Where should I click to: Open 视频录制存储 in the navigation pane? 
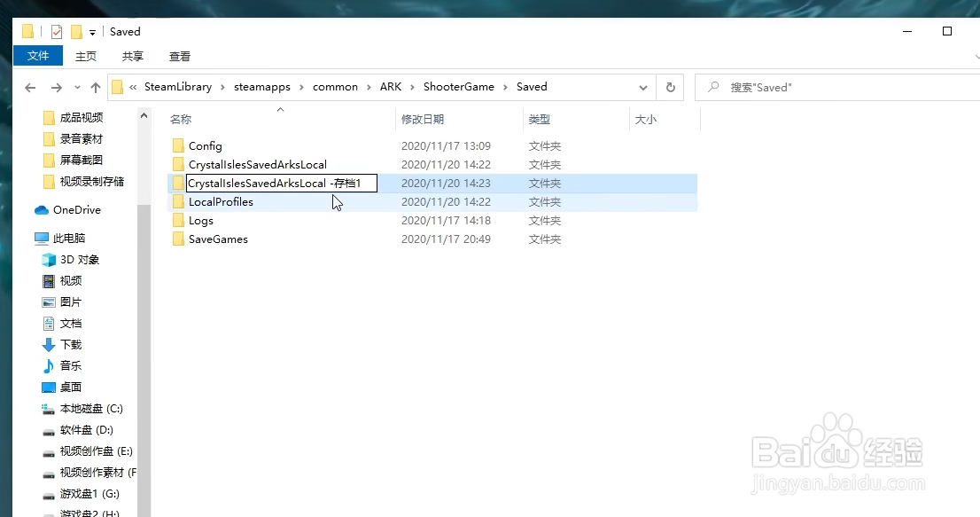[92, 181]
